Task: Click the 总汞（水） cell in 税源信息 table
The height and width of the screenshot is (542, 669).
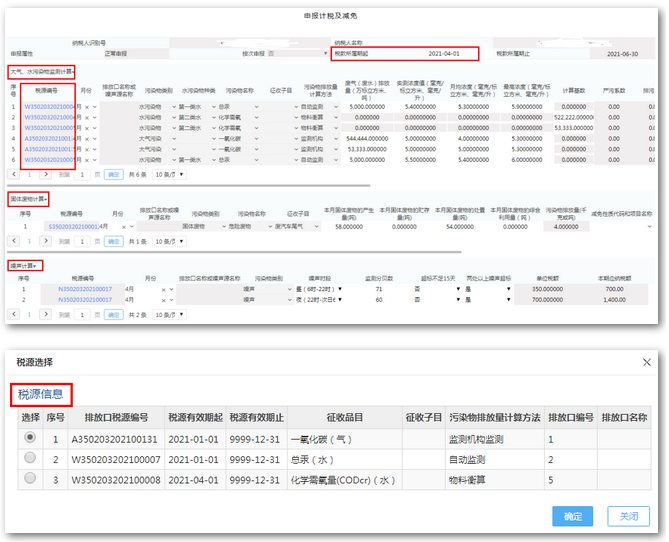Action: 345,460
